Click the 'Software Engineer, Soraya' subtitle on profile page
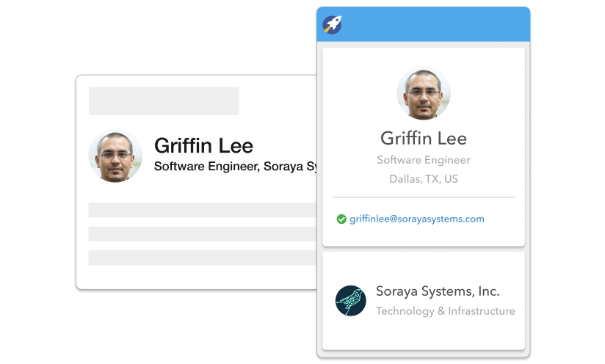 (x=228, y=166)
